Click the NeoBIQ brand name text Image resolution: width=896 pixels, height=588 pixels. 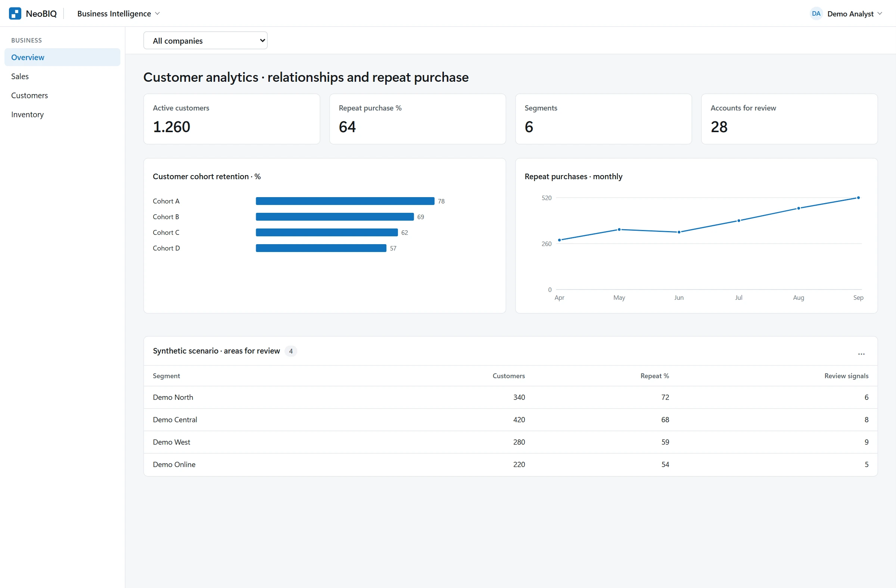pyautogui.click(x=41, y=14)
